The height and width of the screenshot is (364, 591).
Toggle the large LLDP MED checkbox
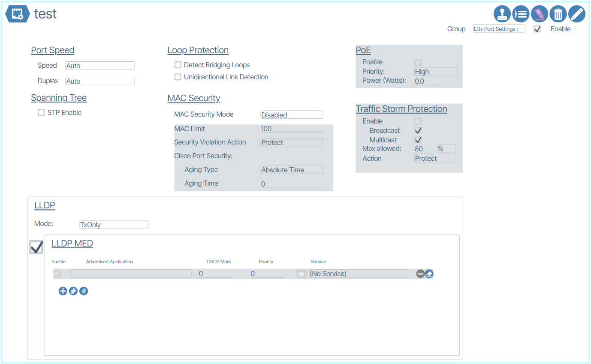coord(36,247)
